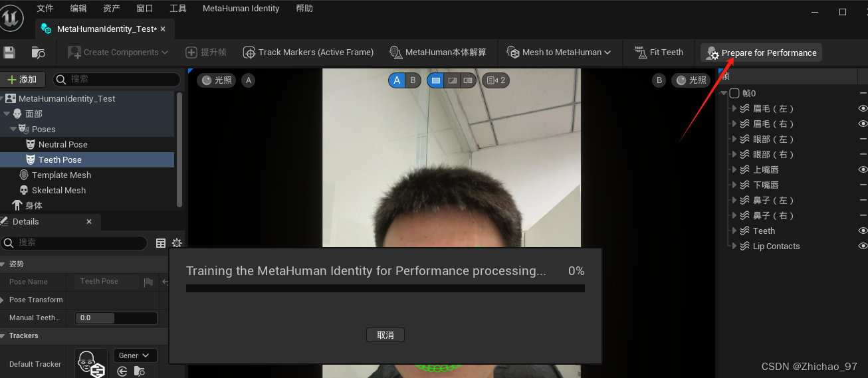Toggle visibility of 眉毛（左）

pos(863,108)
